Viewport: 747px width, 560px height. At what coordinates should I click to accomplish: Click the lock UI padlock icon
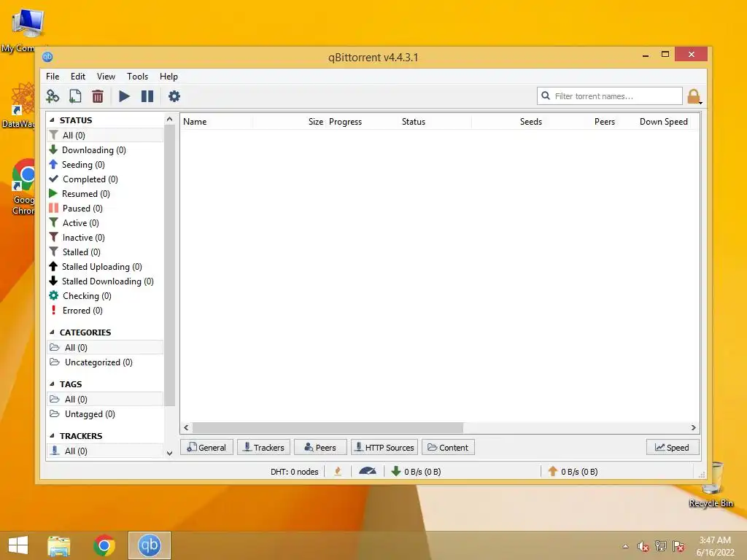(694, 96)
